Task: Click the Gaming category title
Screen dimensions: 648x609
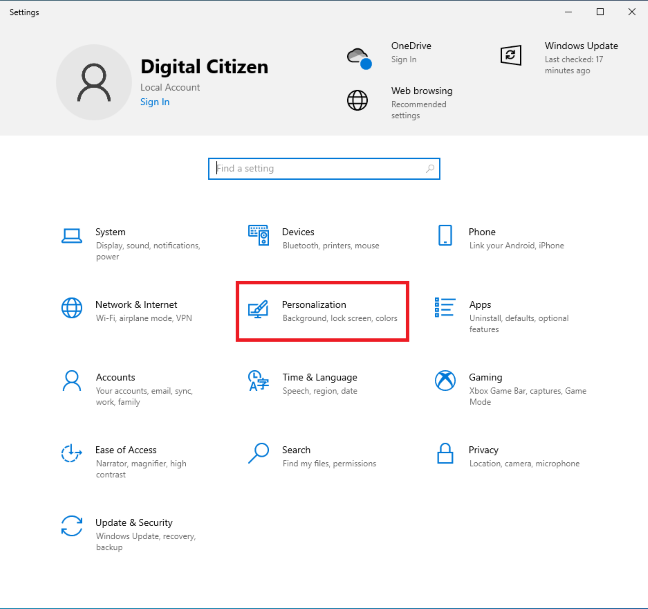Action: tap(485, 377)
